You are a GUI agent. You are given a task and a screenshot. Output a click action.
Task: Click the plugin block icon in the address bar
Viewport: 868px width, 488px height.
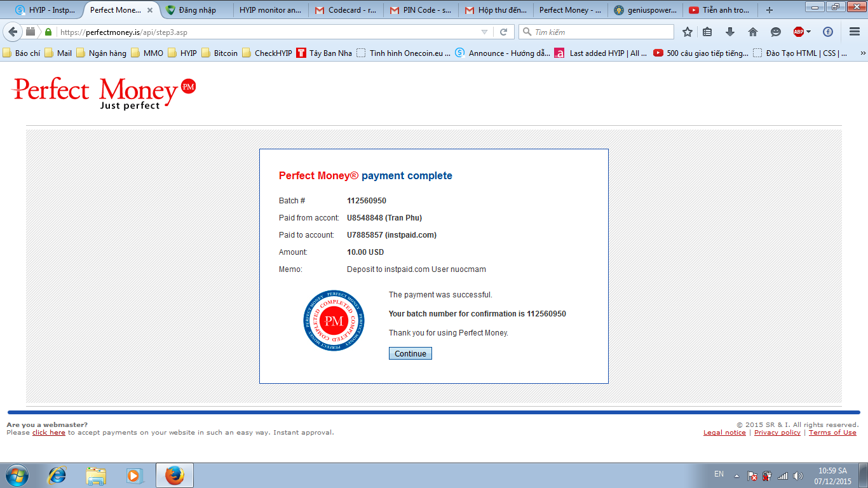click(31, 32)
